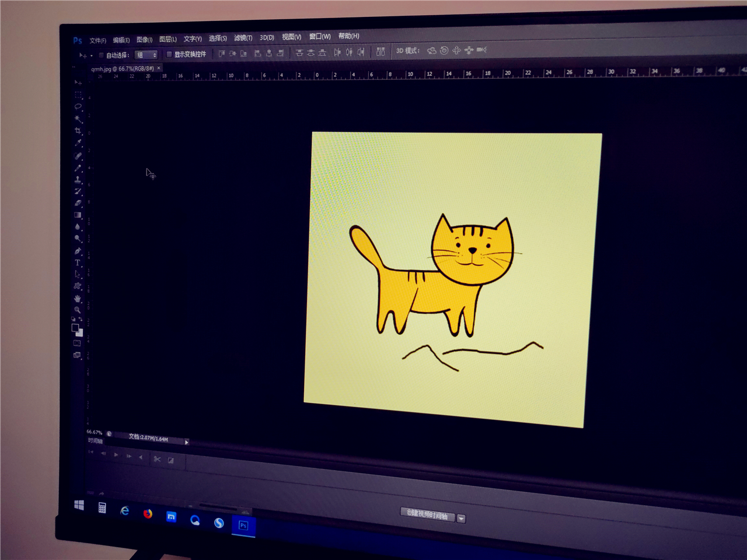Select the Lasso tool

(78, 107)
